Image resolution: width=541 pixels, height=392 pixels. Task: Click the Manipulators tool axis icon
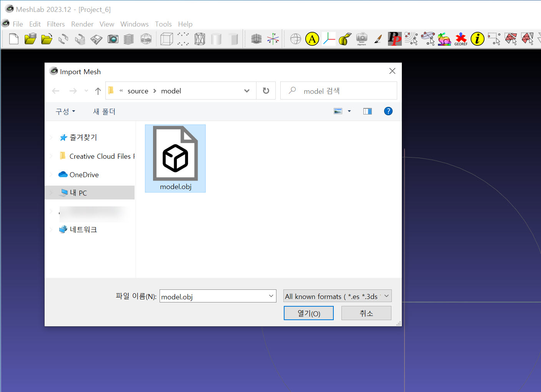329,39
